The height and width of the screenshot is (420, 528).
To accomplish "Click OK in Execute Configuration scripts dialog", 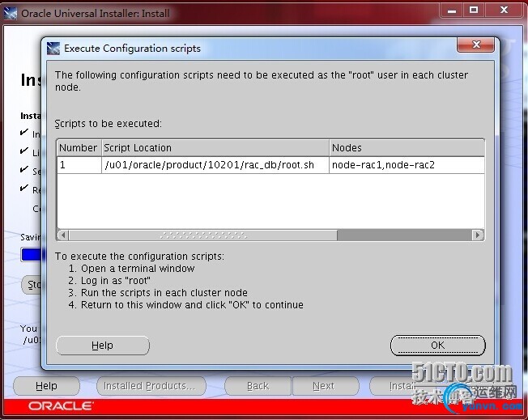I will point(438,346).
